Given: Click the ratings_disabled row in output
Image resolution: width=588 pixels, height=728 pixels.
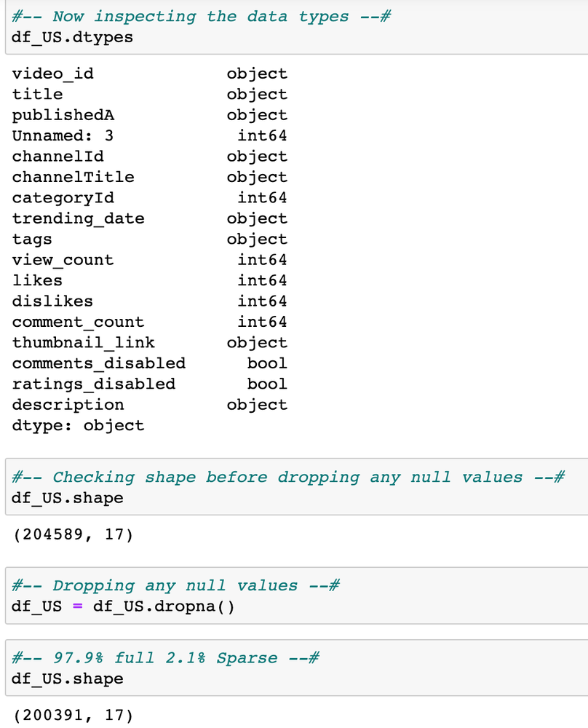Looking at the screenshot, I should pos(93,384).
